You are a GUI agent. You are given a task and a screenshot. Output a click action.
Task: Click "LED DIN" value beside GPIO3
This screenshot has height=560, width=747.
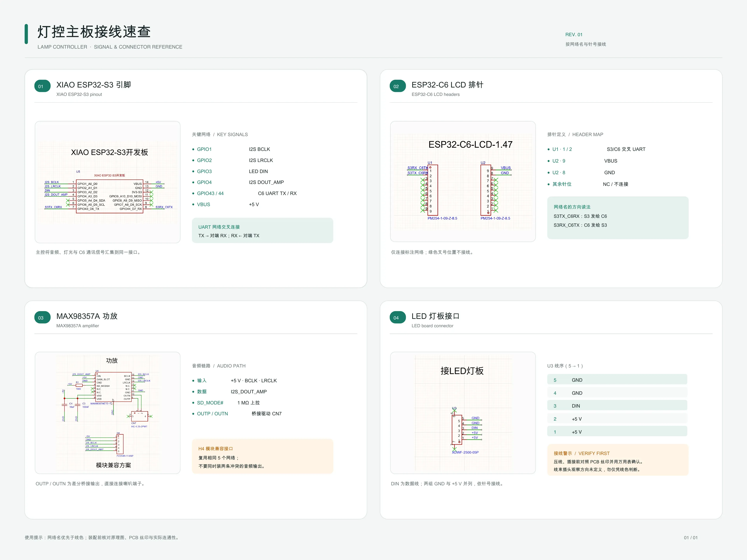(x=258, y=171)
